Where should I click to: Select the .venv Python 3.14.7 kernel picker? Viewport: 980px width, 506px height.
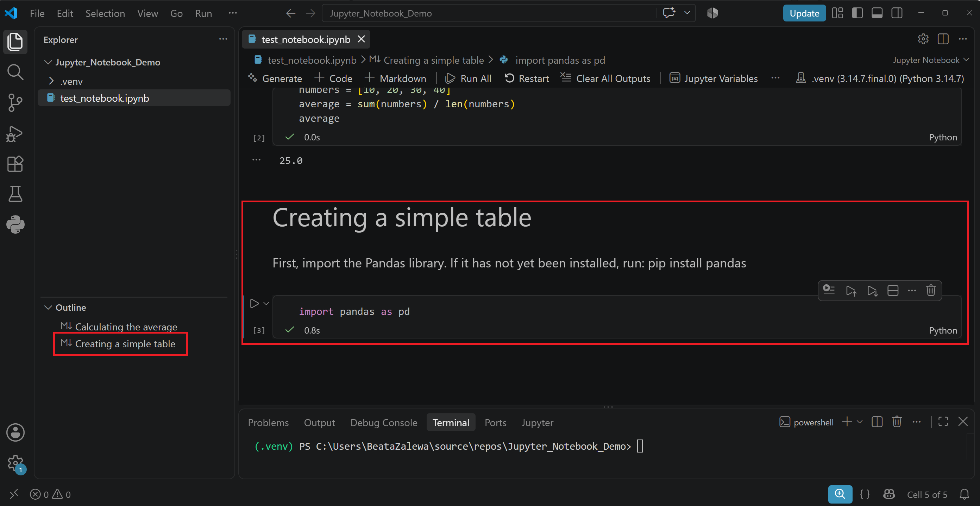pos(880,78)
